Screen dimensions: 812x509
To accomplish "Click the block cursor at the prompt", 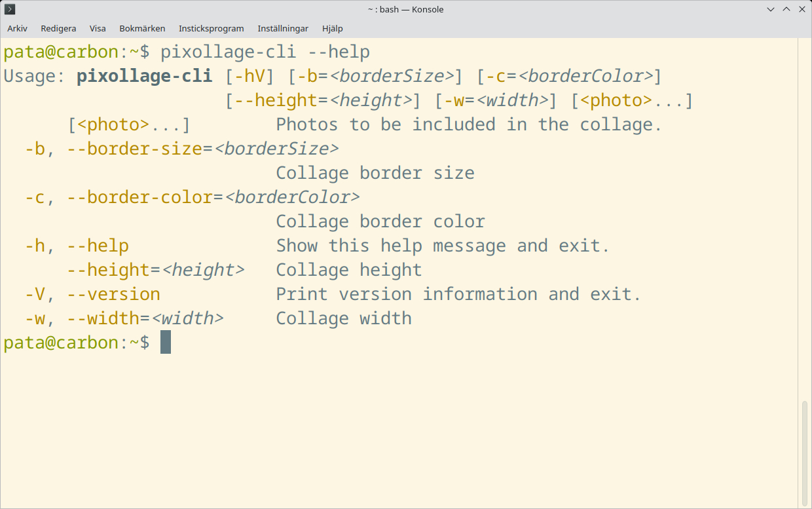I will [x=166, y=342].
